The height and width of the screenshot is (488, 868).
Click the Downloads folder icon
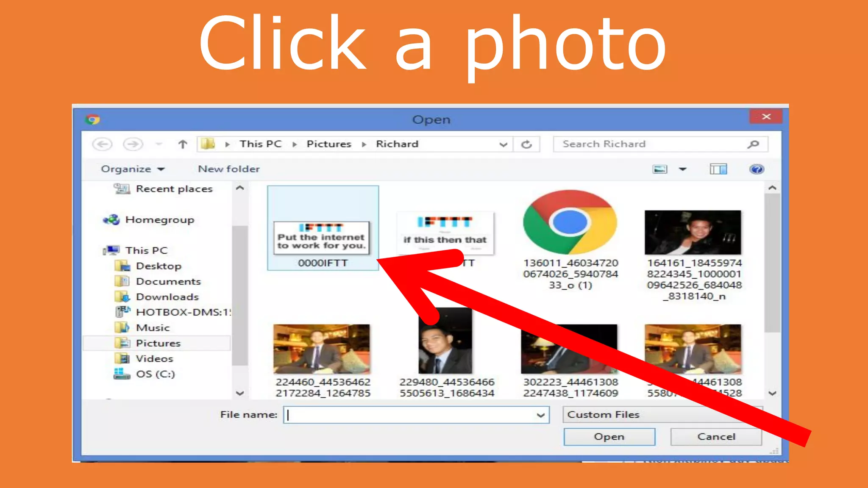click(x=122, y=297)
